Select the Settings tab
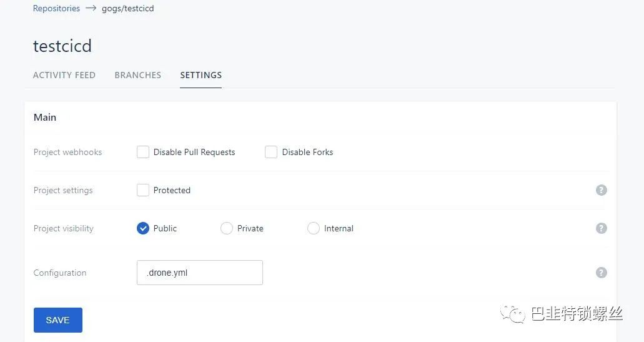The height and width of the screenshot is (342, 644). 201,75
